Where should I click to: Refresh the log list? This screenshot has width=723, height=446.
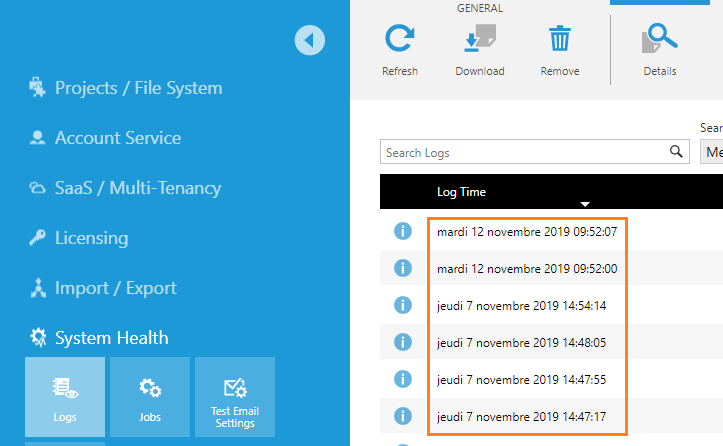coord(400,50)
